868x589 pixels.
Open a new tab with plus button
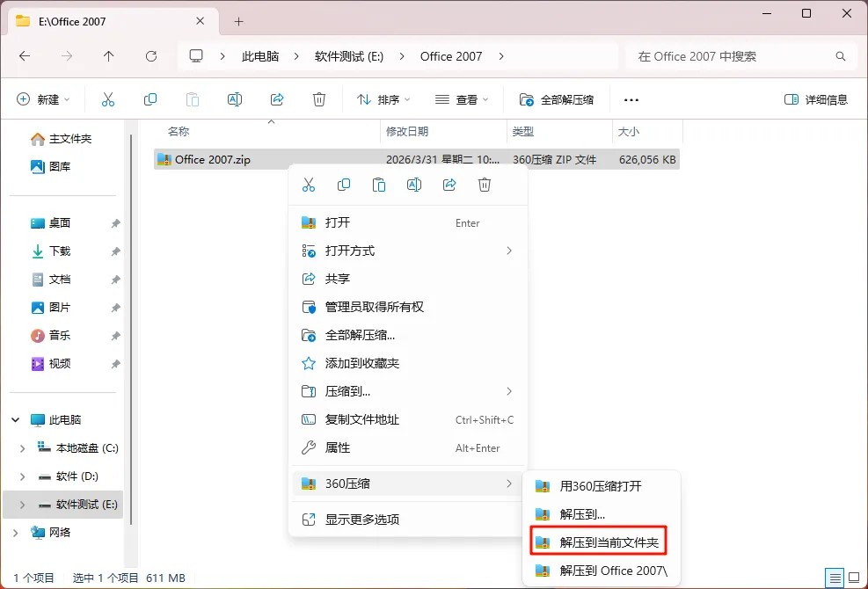pos(238,22)
